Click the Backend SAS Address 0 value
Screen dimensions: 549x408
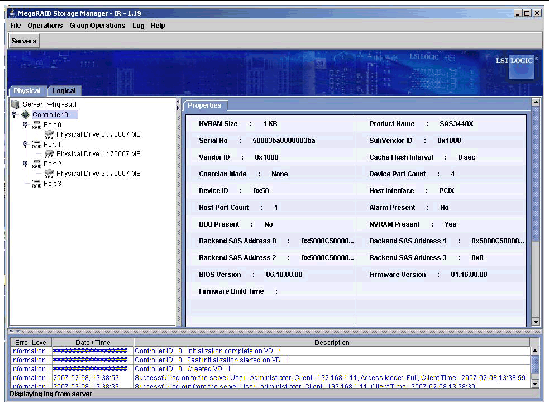(328, 241)
